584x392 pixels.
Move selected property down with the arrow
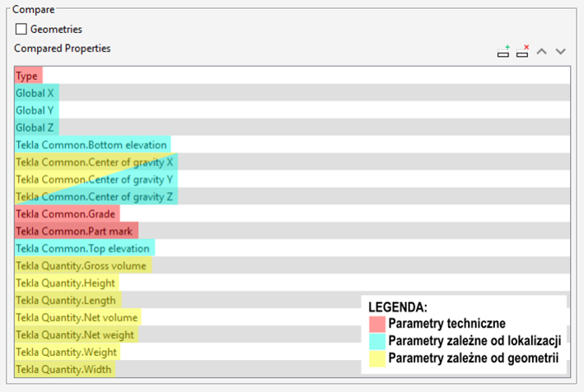561,51
